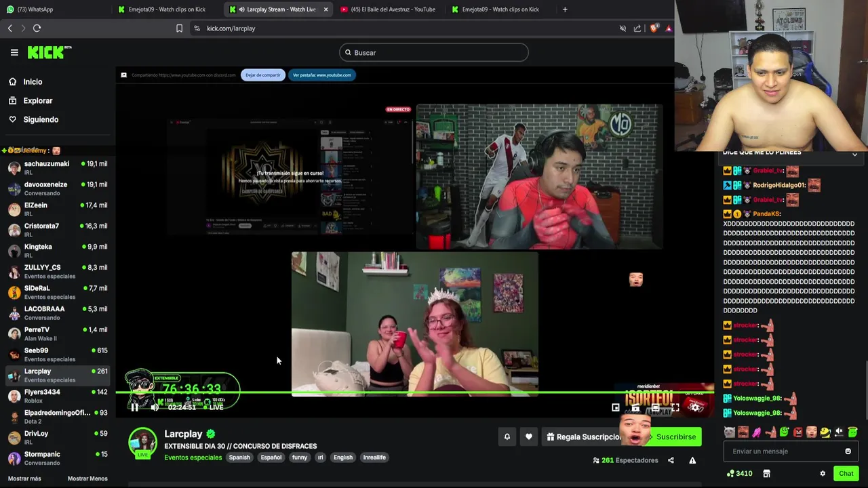The height and width of the screenshot is (488, 868).
Task: Click the funny tag
Action: pos(300,457)
